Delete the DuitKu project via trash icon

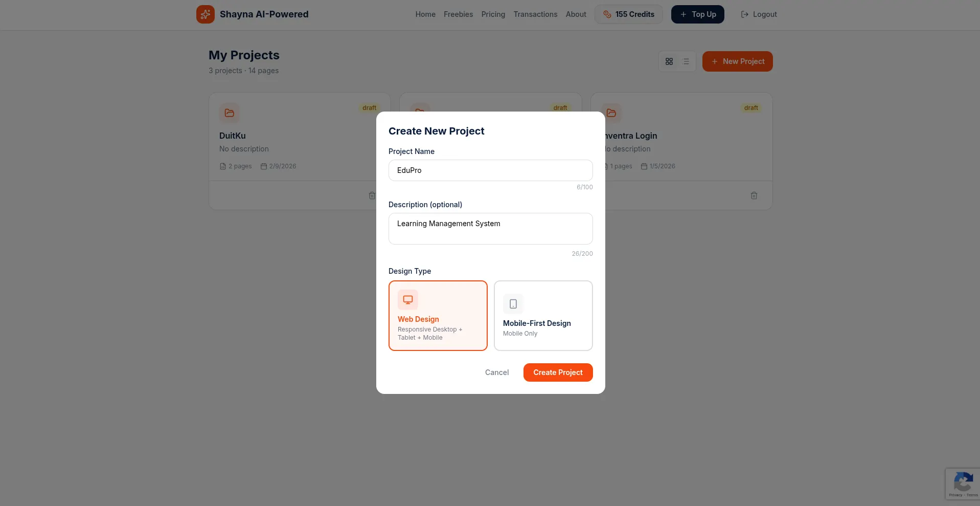(x=372, y=195)
